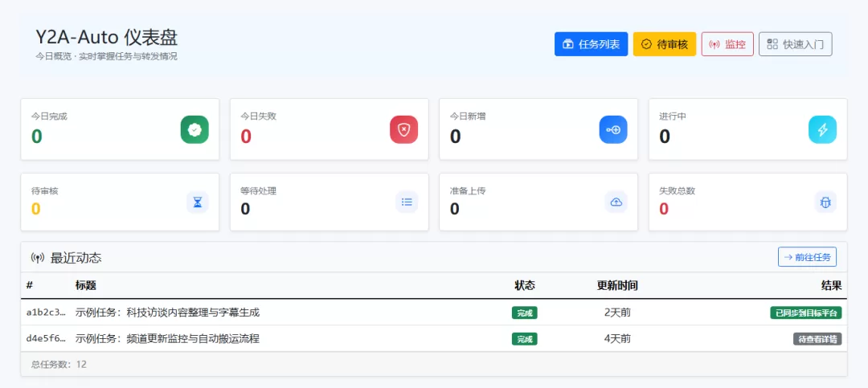Open task 频道更新监控与自动搬运流程
This screenshot has height=388, width=868.
167,338
